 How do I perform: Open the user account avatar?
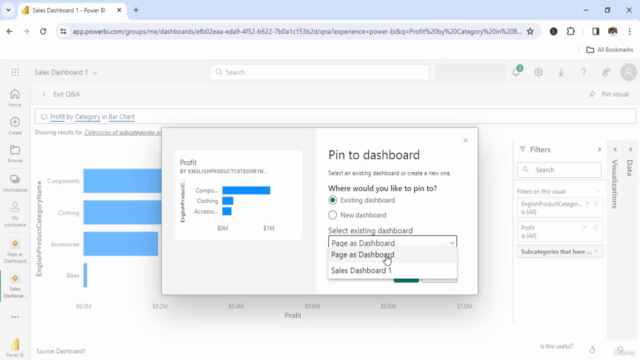pos(629,72)
